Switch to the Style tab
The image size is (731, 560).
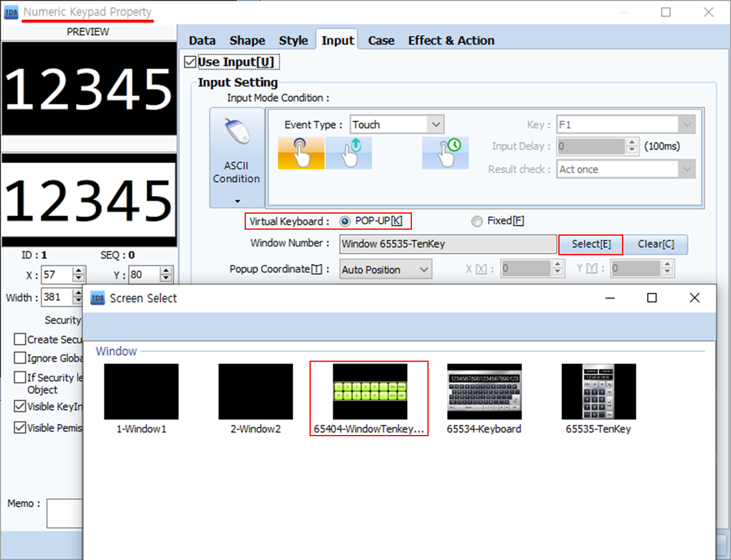pyautogui.click(x=293, y=40)
